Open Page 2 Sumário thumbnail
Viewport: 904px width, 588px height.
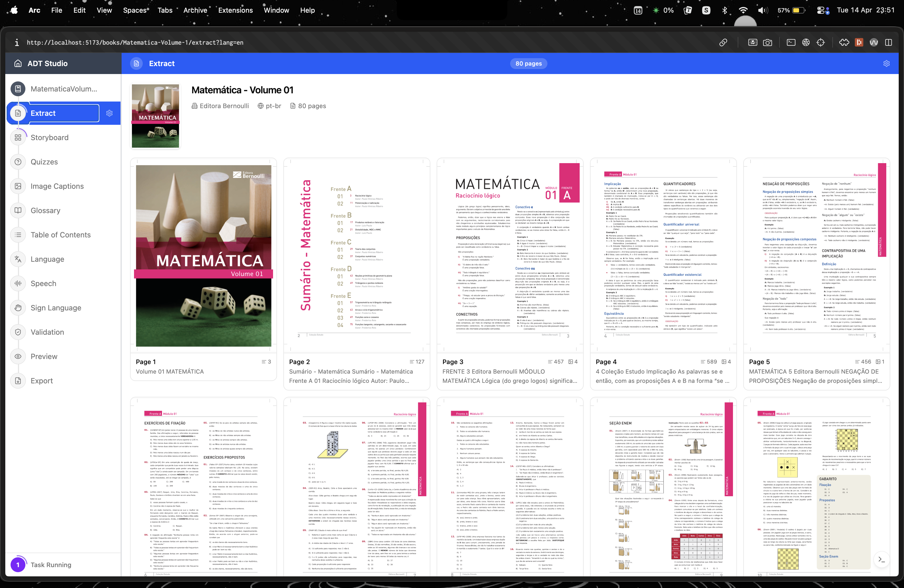coord(357,255)
